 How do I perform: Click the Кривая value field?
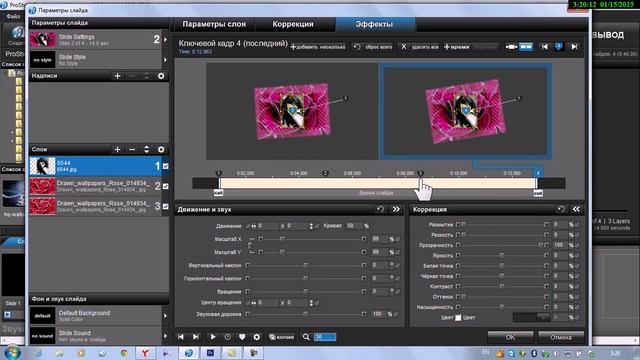pos(353,226)
